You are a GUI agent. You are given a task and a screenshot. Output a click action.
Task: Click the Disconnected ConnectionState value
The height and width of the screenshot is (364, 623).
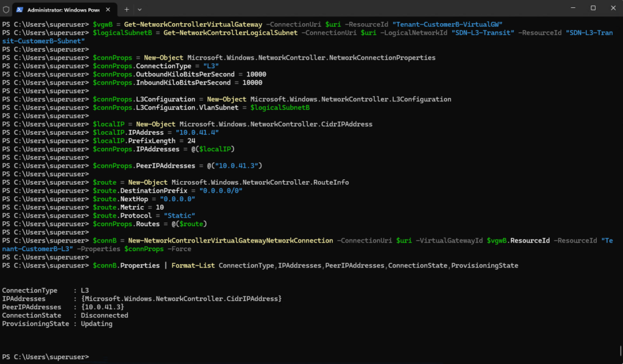tap(105, 315)
